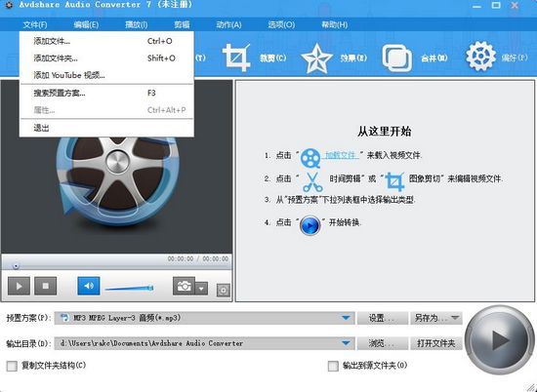Click the video preview area
This screenshot has height=392, width=537.
117,167
